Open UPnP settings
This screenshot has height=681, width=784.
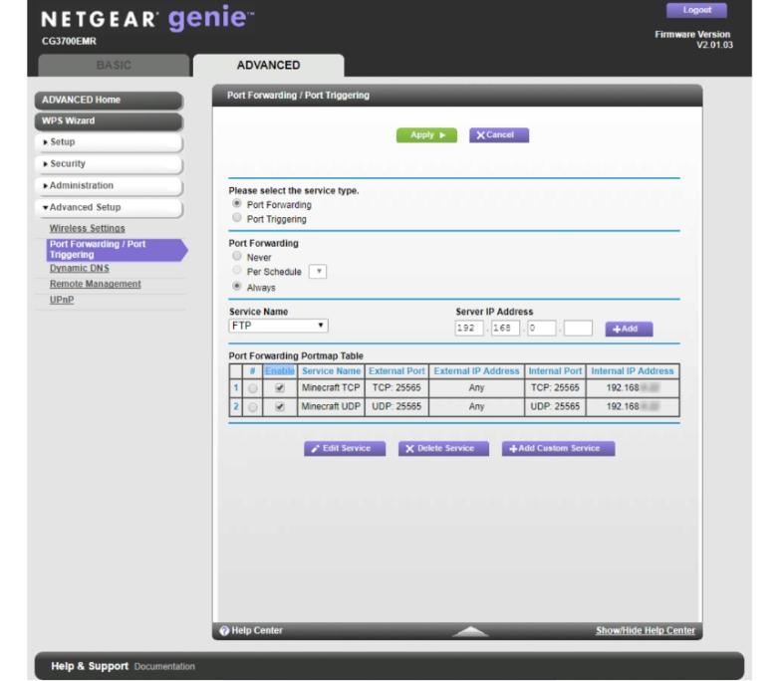[x=62, y=301]
